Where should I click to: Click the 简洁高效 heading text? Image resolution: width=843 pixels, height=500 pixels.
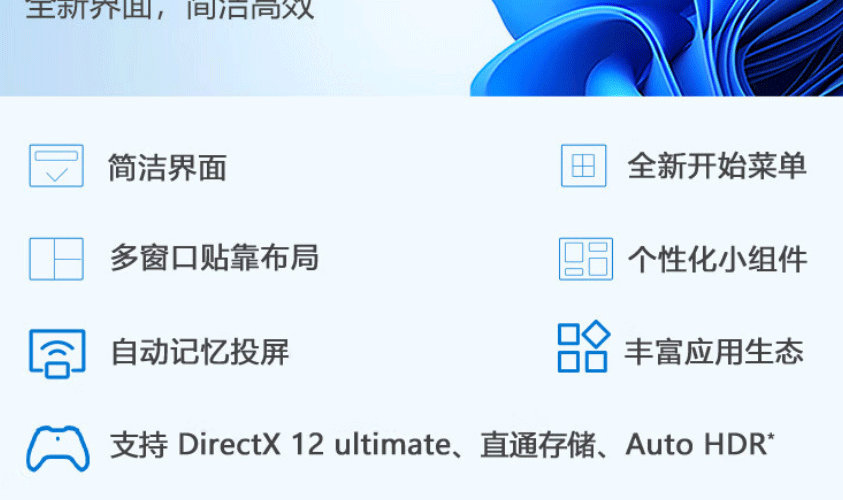(250, 8)
